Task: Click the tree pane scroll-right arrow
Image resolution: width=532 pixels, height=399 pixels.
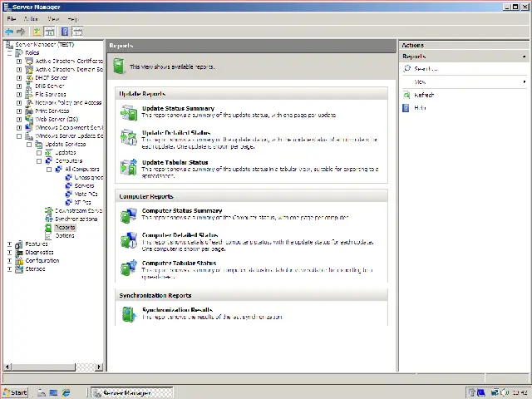Action: coord(99,367)
